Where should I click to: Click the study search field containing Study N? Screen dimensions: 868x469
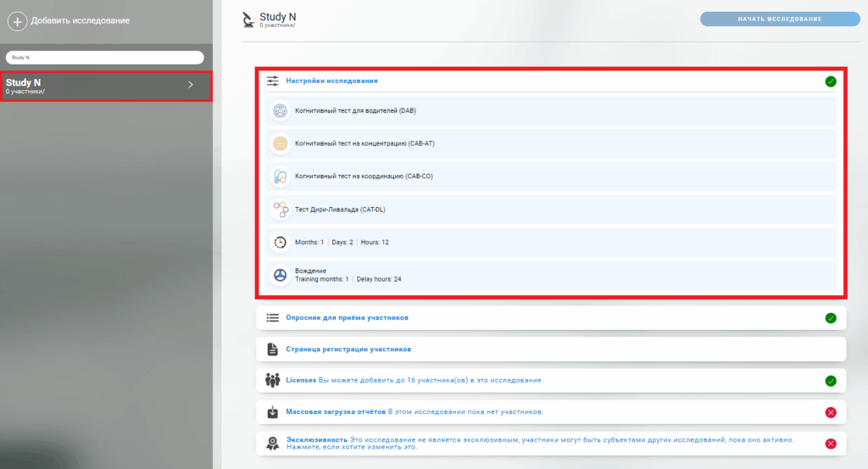105,58
